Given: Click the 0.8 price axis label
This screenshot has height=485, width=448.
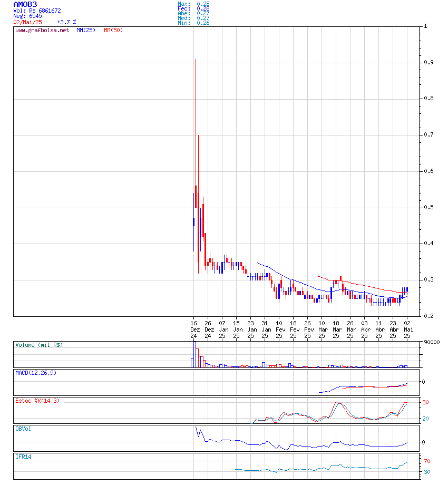Looking at the screenshot, I should click(428, 99).
